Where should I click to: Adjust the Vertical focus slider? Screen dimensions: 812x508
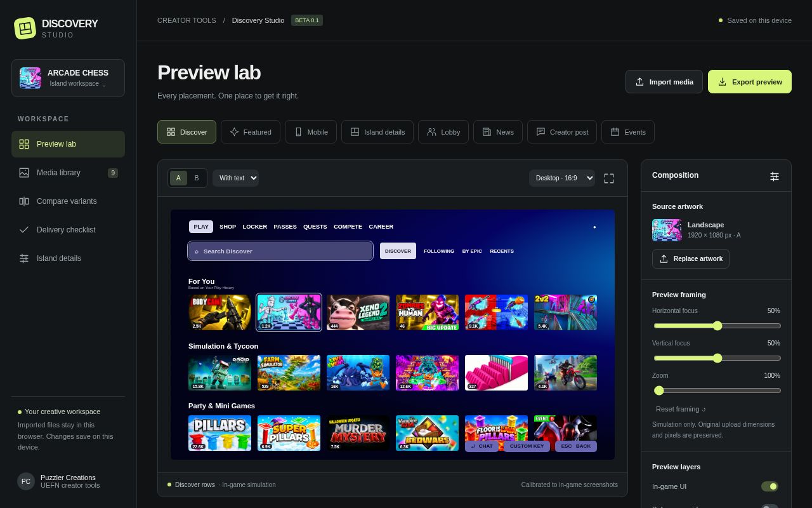pyautogui.click(x=717, y=358)
